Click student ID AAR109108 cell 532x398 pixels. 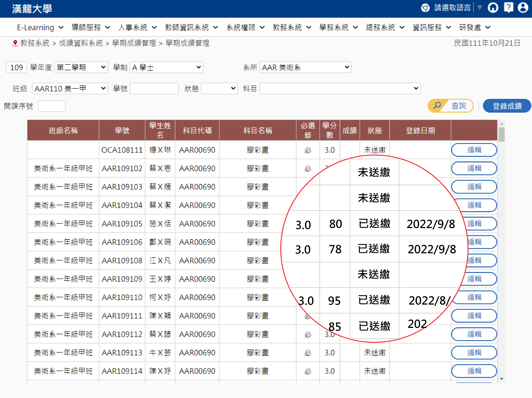click(122, 260)
